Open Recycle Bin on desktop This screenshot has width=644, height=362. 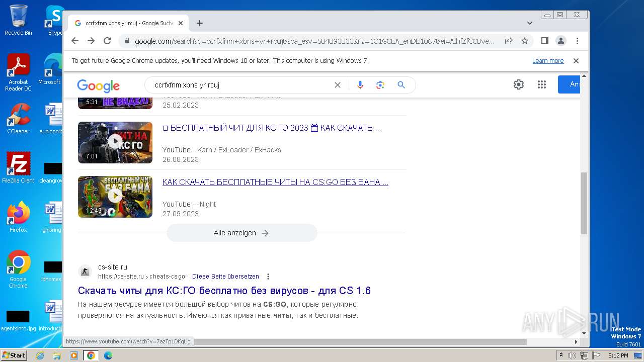coord(18,20)
